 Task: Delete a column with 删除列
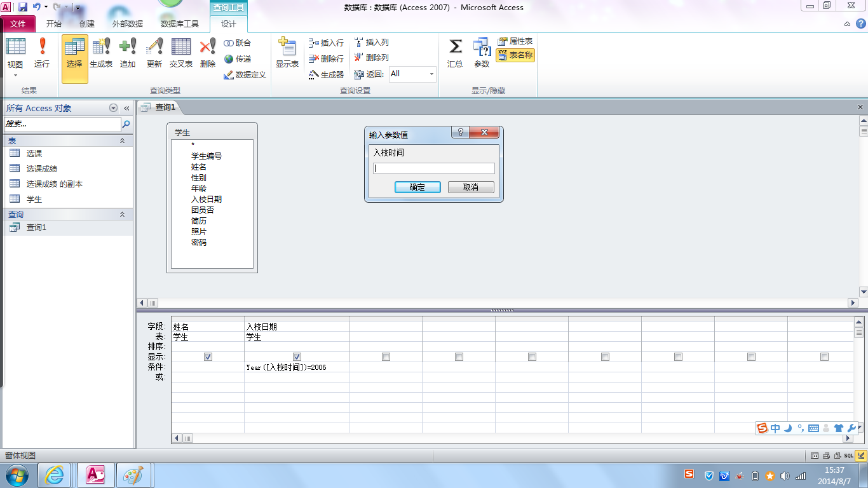(x=371, y=58)
